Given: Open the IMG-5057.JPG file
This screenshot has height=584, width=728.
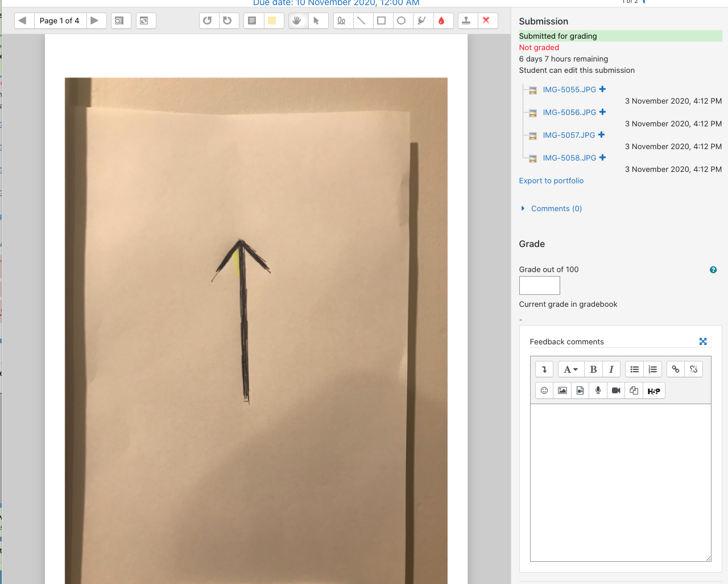Looking at the screenshot, I should click(x=569, y=135).
